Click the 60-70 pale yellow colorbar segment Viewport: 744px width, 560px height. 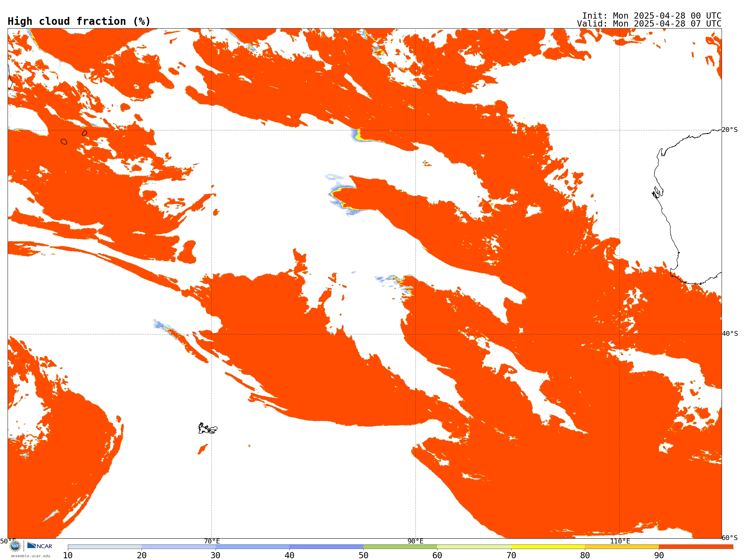pos(474,547)
